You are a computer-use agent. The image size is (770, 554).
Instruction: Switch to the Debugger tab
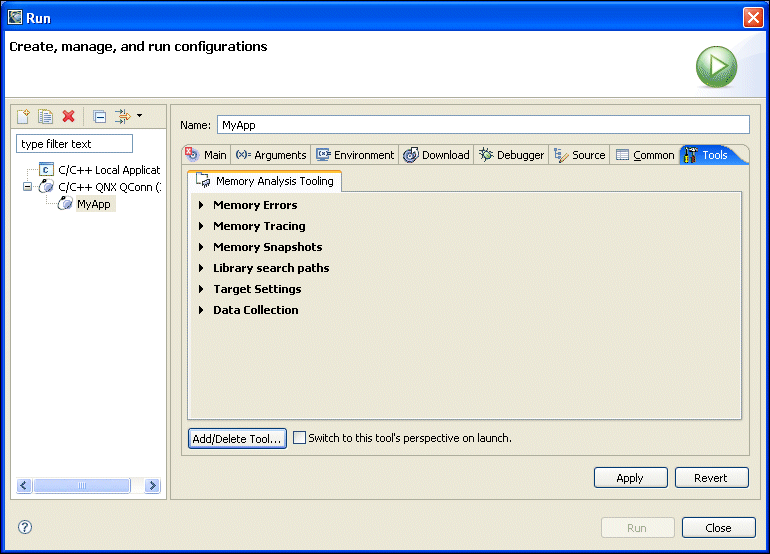click(511, 155)
